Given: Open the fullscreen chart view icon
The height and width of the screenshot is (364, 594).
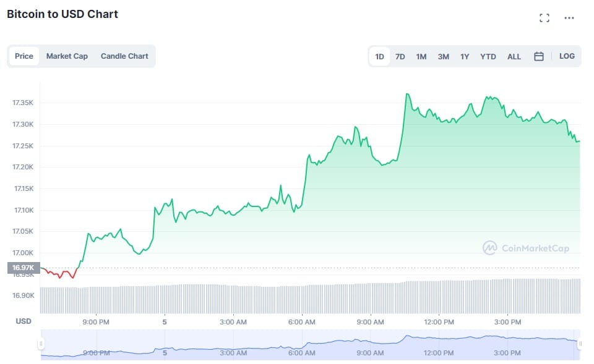Looking at the screenshot, I should tap(544, 18).
